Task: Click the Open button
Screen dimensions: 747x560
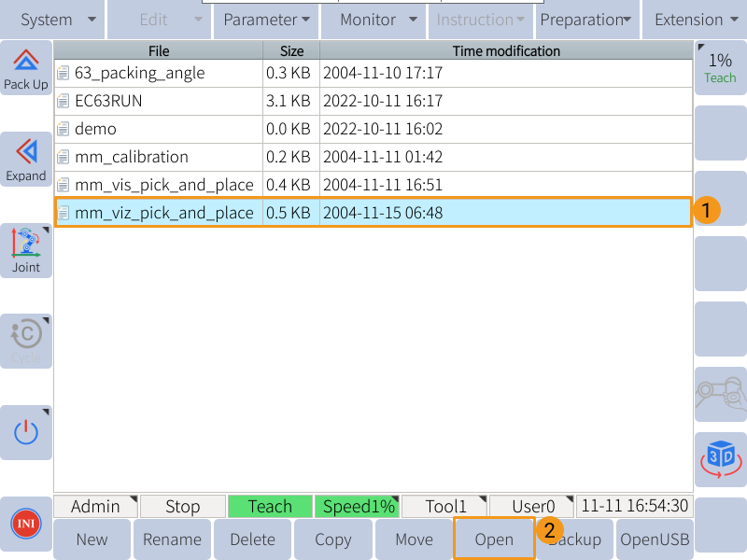Action: [494, 539]
